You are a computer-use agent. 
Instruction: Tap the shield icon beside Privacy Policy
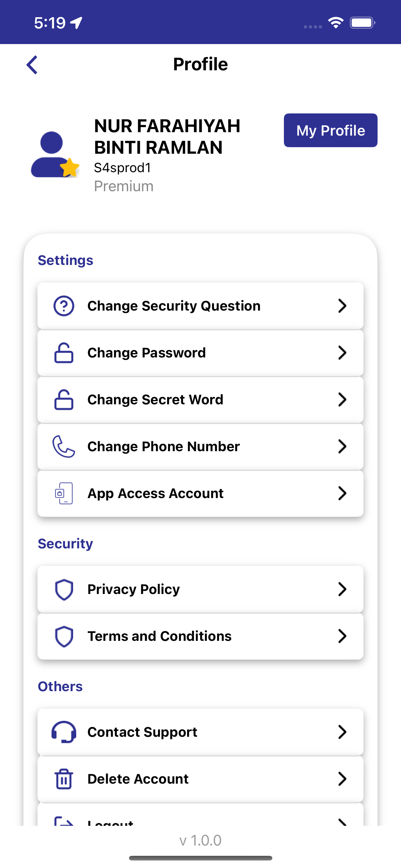pos(64,589)
